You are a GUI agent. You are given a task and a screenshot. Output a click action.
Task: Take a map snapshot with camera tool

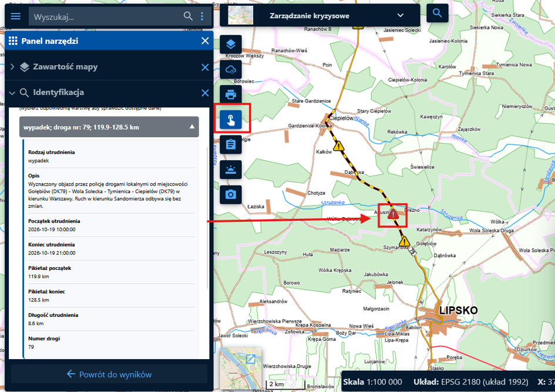pos(231,195)
